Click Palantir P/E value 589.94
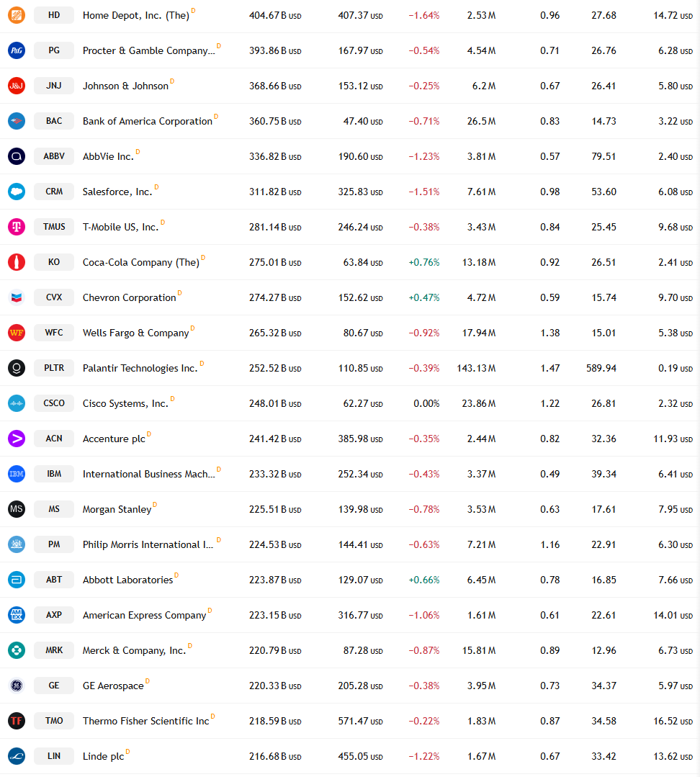 601,368
